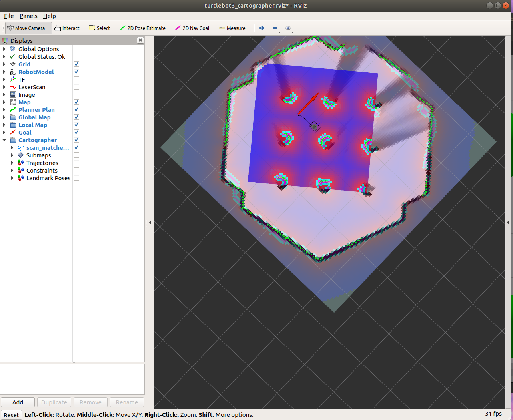Click the Add button to add a display
513x420 pixels.
(18, 402)
